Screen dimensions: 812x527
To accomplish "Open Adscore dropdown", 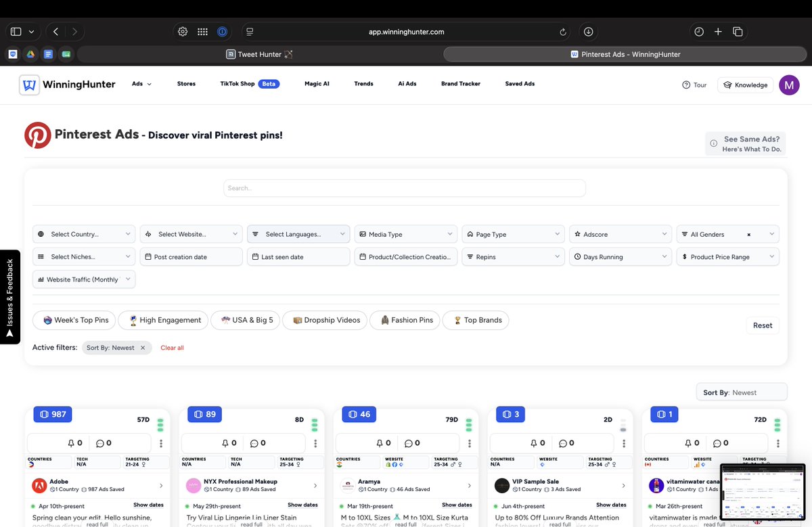I will coord(621,234).
